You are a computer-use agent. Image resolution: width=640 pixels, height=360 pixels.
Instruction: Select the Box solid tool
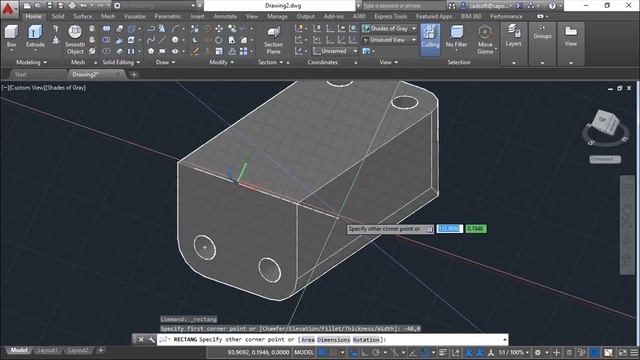(11, 37)
